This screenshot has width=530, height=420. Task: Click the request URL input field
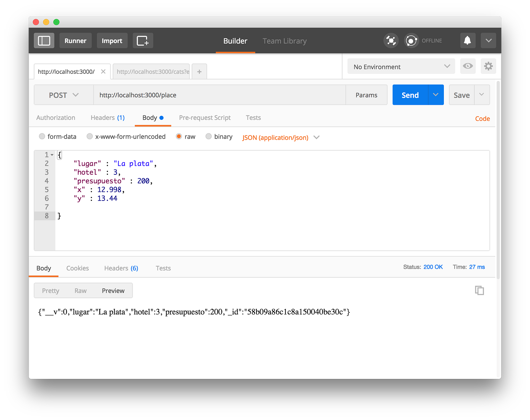click(219, 95)
